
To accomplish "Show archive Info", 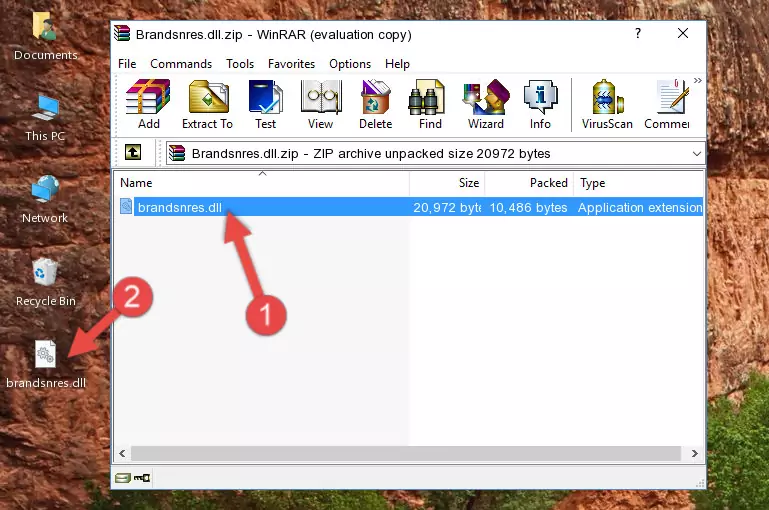I will coord(540,104).
